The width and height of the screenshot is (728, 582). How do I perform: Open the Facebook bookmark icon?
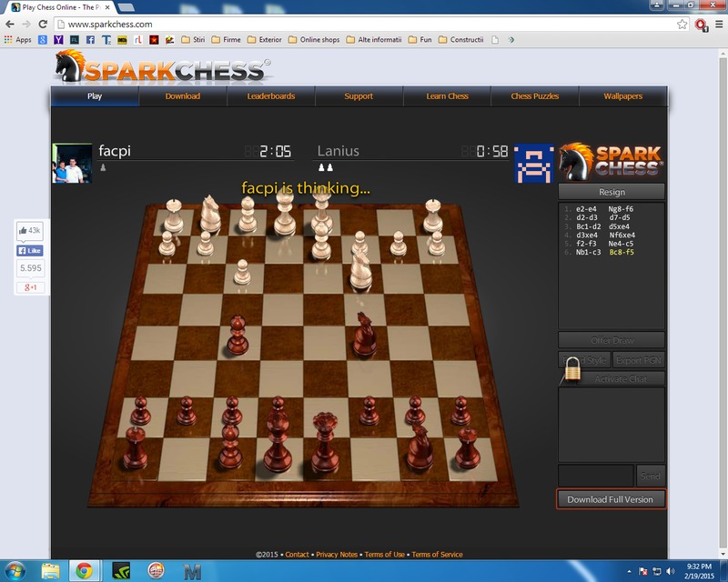[x=90, y=40]
